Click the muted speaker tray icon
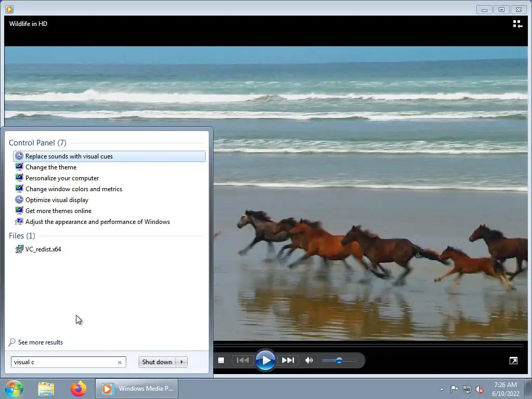This screenshot has width=532, height=399. (480, 389)
